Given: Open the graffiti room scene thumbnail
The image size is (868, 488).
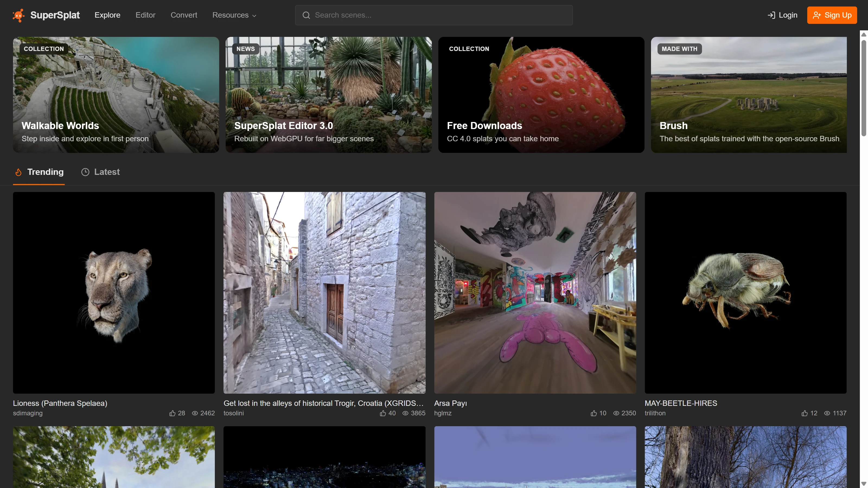Looking at the screenshot, I should click(535, 293).
